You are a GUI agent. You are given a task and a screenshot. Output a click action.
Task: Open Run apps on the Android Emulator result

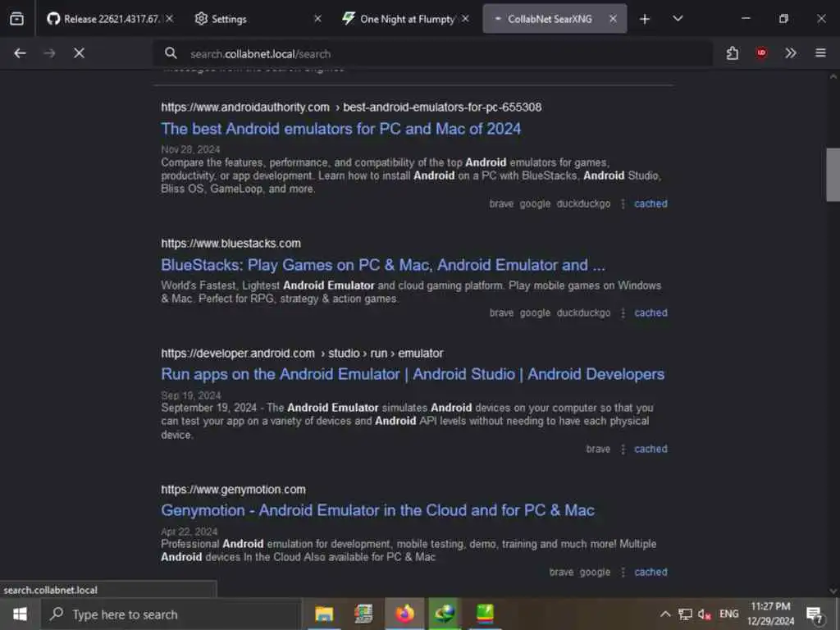coord(413,374)
